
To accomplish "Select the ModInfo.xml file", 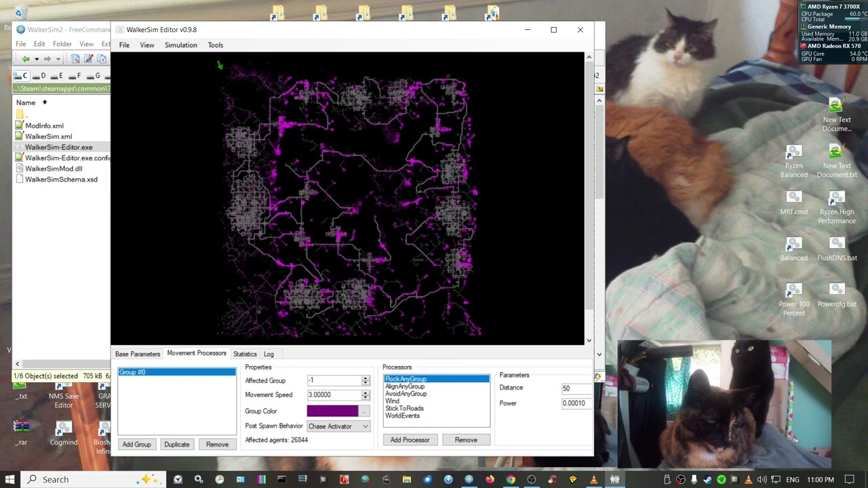I will coord(44,125).
